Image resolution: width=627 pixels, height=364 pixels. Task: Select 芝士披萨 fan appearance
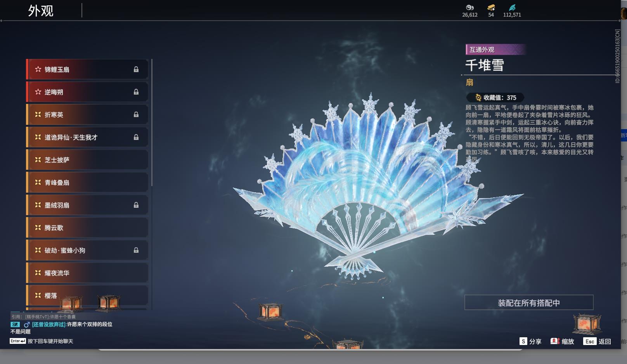pyautogui.click(x=87, y=160)
